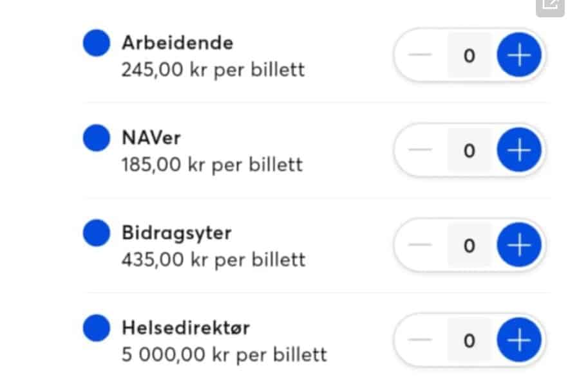Click the Helsedirektør quantity field
Viewport: 588px width, 384px height.
(x=469, y=340)
